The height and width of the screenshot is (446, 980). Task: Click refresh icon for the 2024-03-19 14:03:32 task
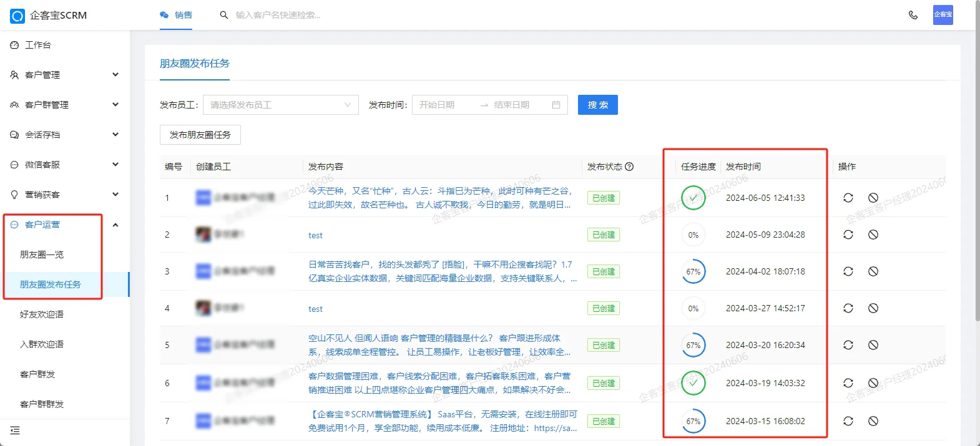tap(848, 383)
